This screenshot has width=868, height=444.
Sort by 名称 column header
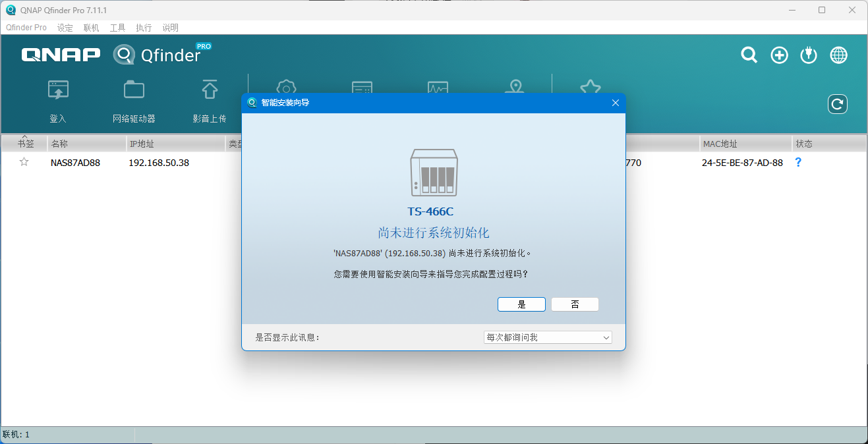tap(87, 144)
